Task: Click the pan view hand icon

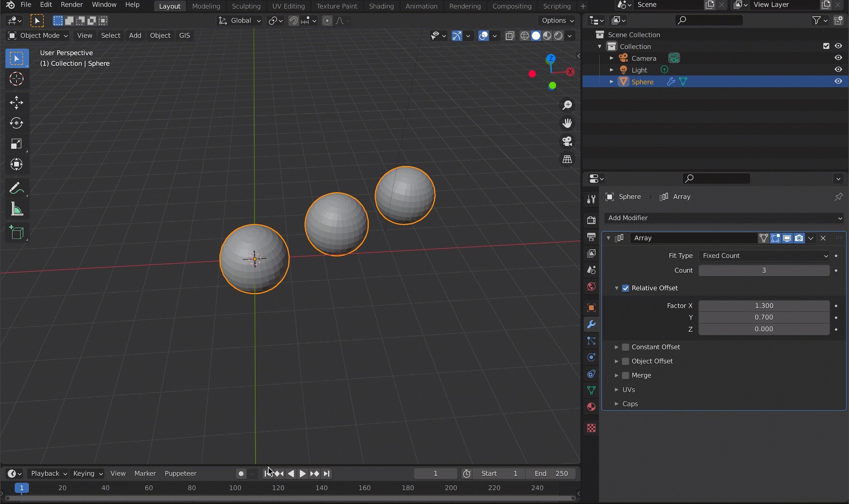Action: pyautogui.click(x=567, y=123)
